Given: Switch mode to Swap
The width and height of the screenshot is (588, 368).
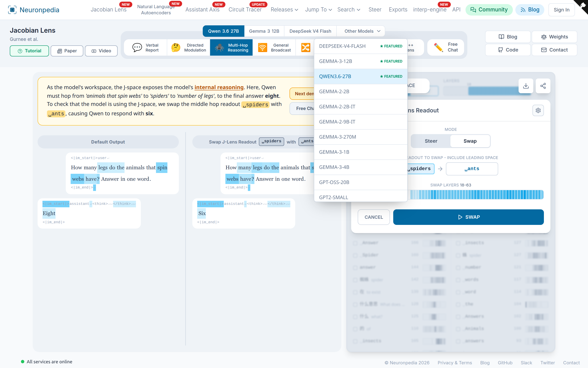Looking at the screenshot, I should click(x=470, y=141).
